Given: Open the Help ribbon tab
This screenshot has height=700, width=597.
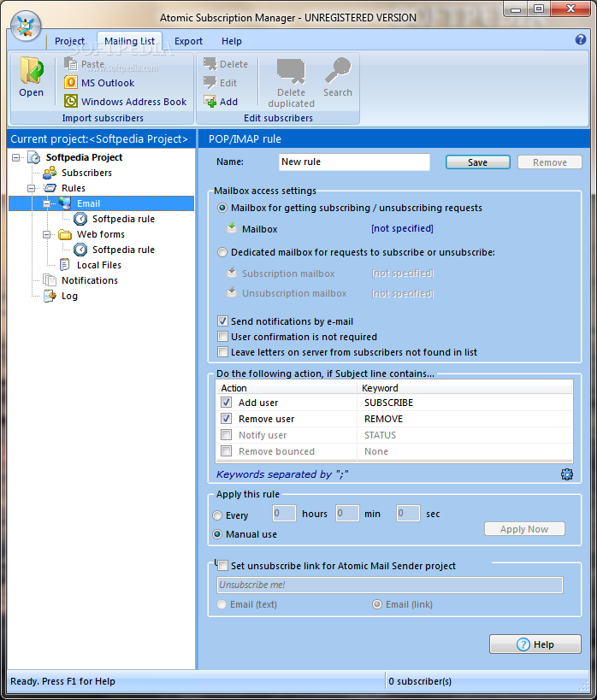Looking at the screenshot, I should 232,41.
